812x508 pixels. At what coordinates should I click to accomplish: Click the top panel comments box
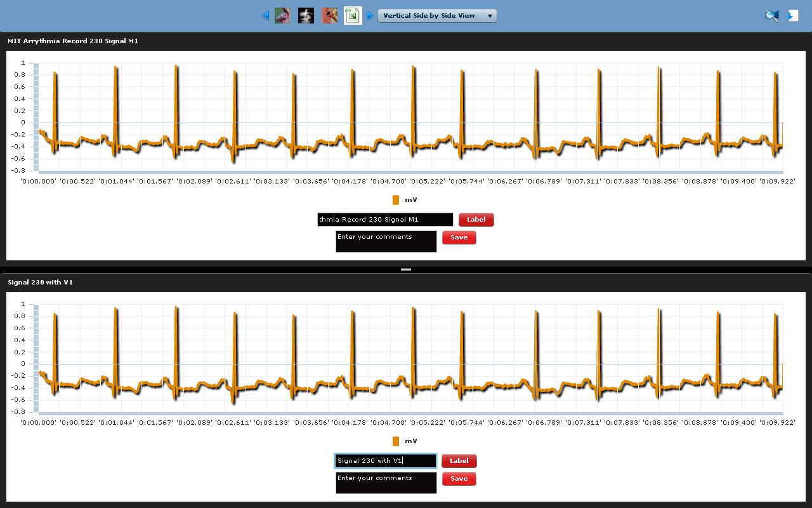tap(386, 241)
